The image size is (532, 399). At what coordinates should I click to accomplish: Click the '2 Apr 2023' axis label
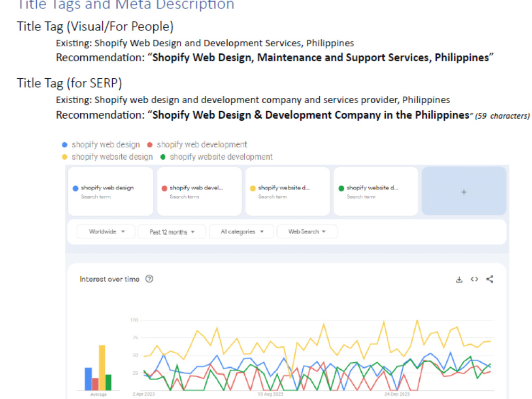(144, 394)
